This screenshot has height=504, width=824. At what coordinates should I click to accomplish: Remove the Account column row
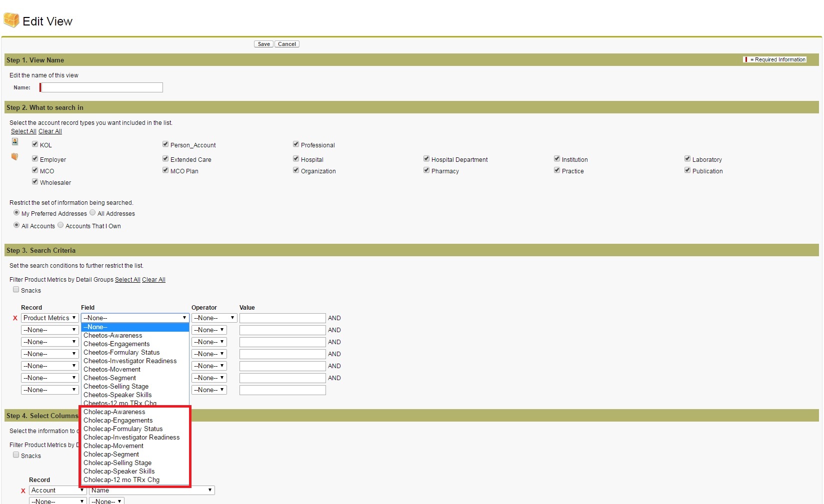tap(23, 491)
